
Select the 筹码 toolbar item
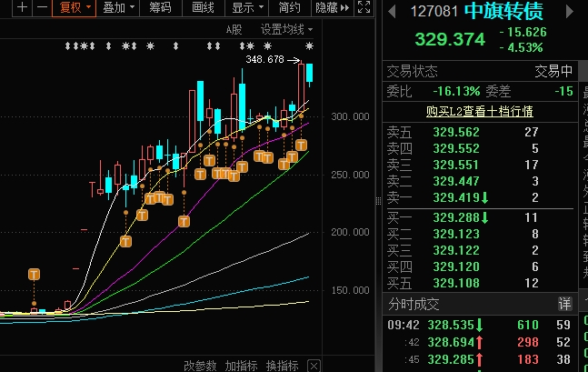pyautogui.click(x=161, y=7)
